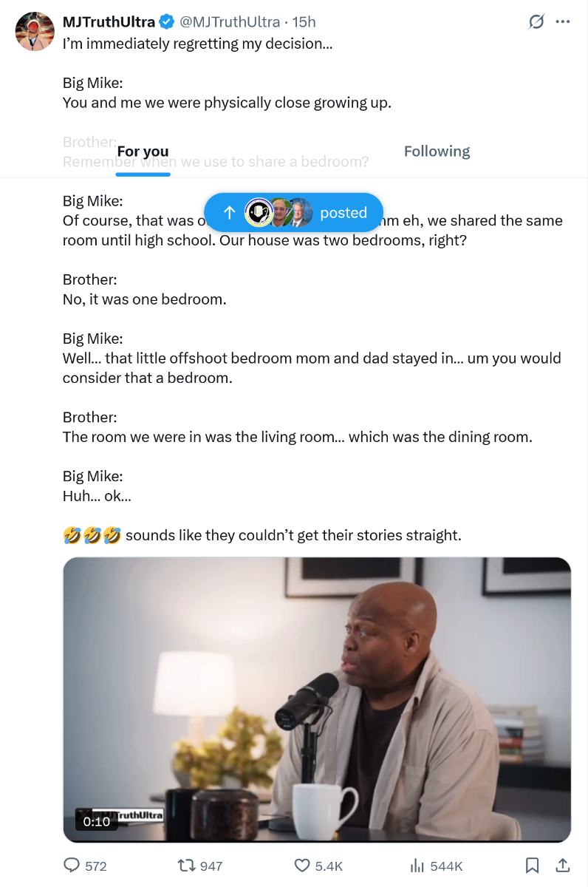Click the @MJTruthUltra handle
The width and height of the screenshot is (588, 887).
(x=228, y=22)
